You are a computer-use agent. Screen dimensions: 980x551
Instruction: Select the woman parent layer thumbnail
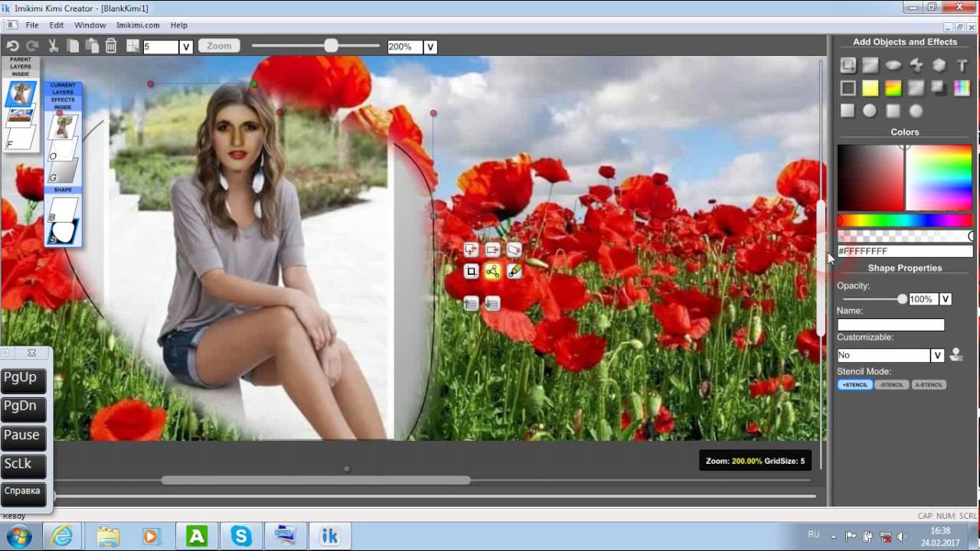(21, 93)
